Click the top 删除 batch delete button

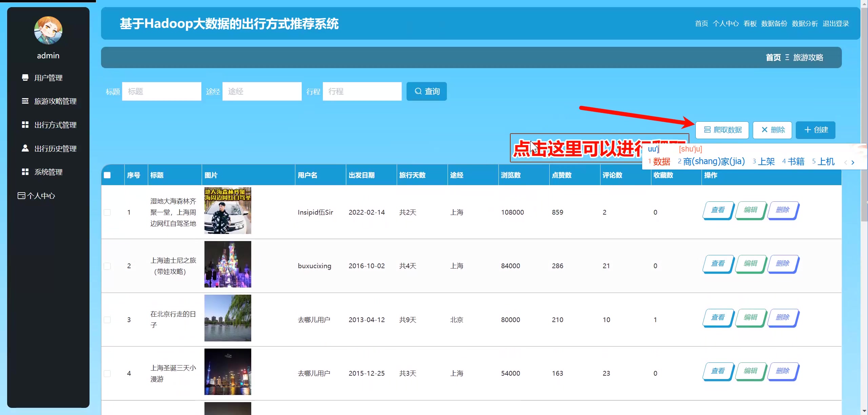(772, 130)
